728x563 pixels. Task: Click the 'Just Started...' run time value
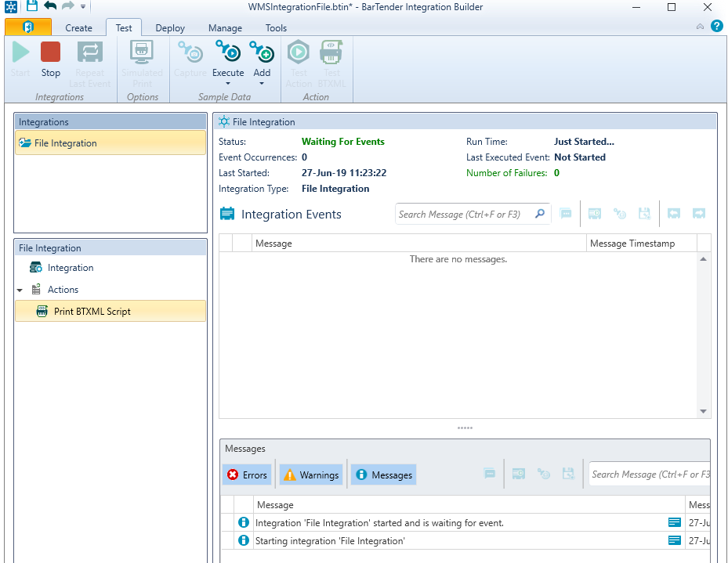pos(584,142)
